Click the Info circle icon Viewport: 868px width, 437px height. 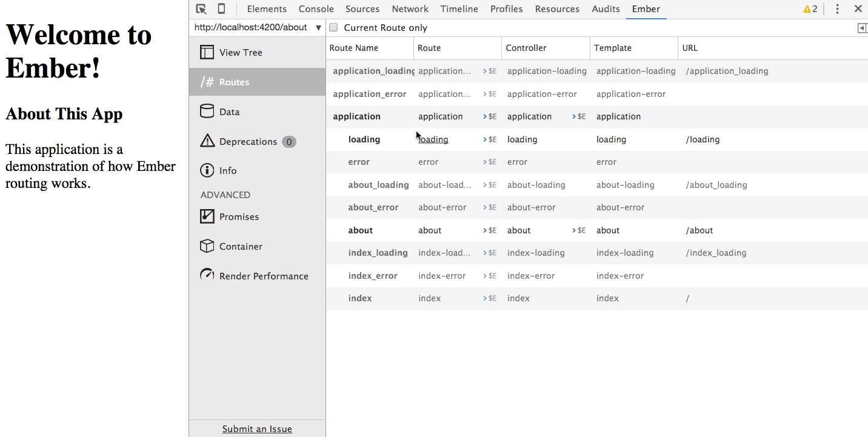pos(207,170)
